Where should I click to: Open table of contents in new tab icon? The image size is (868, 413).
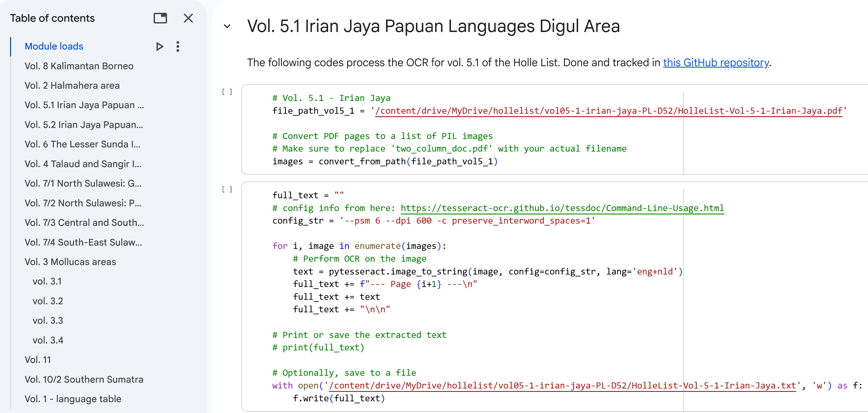[160, 18]
